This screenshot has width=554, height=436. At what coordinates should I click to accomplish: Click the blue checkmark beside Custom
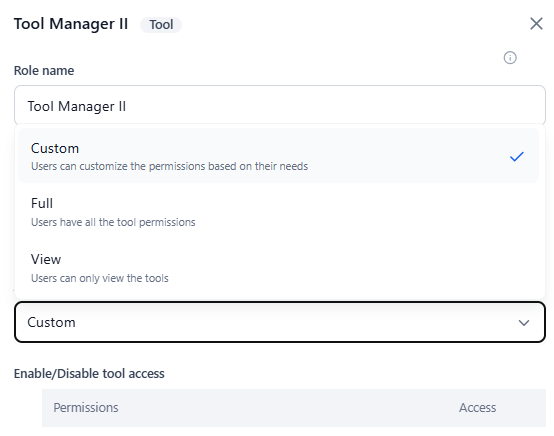pos(516,156)
